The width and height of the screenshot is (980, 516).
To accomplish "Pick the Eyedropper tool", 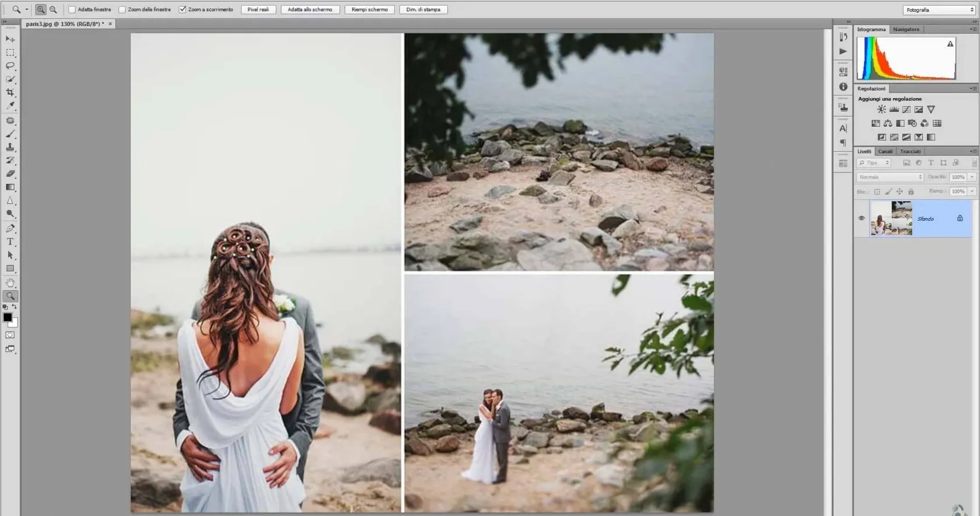I will [10, 106].
